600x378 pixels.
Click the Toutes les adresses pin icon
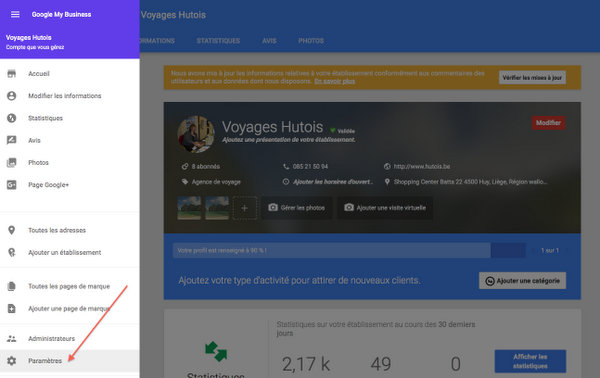coord(11,230)
